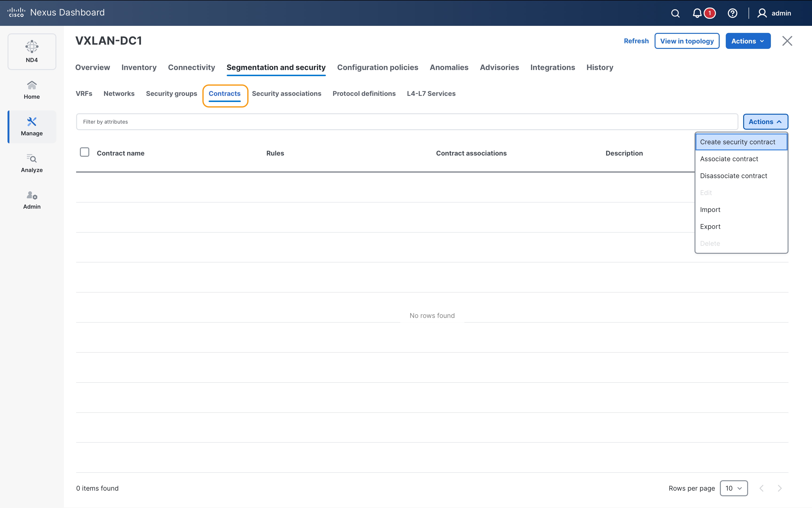The height and width of the screenshot is (508, 812).
Task: Switch to L4-L7 Services subtab
Action: (431, 94)
